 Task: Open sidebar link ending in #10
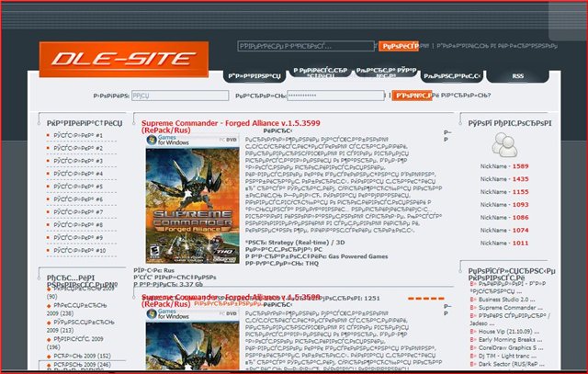tap(80, 250)
